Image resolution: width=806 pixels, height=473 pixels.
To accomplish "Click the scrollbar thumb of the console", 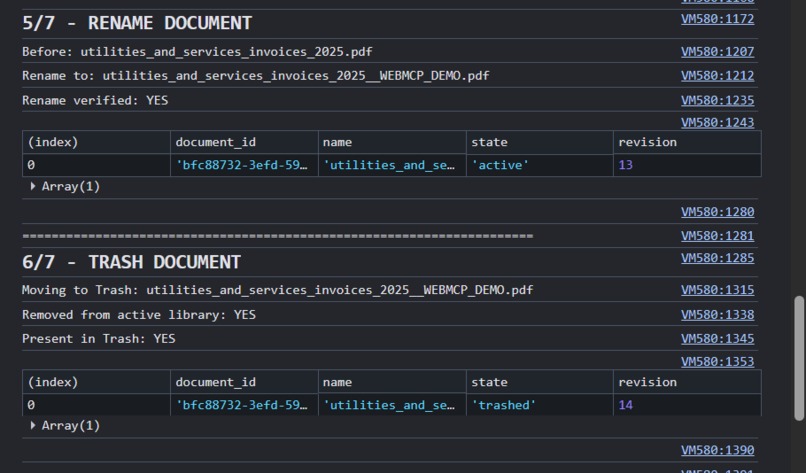I will [x=799, y=358].
